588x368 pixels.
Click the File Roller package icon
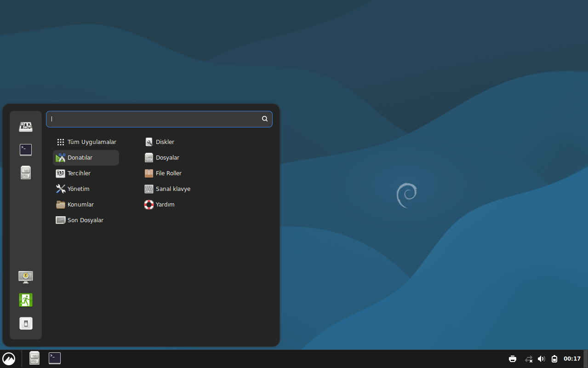click(x=149, y=173)
